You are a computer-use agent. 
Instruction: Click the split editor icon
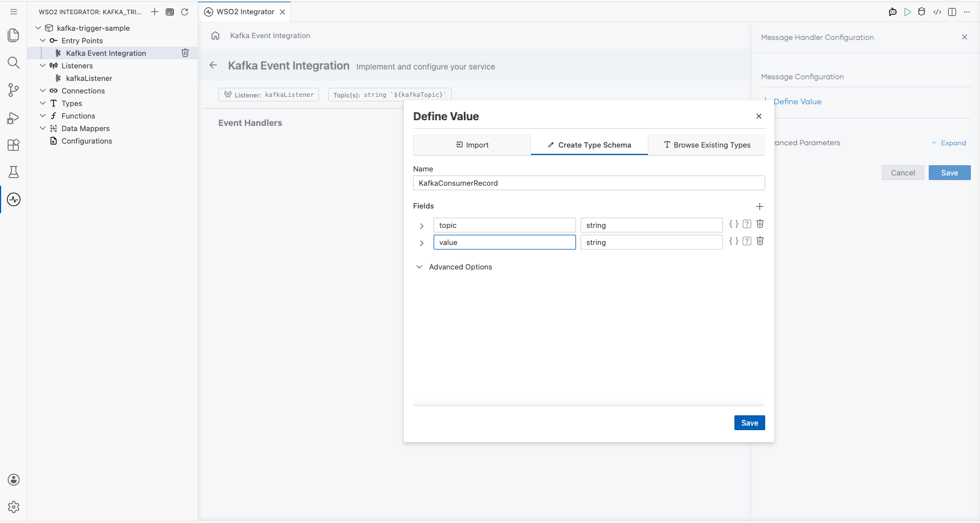pos(952,11)
